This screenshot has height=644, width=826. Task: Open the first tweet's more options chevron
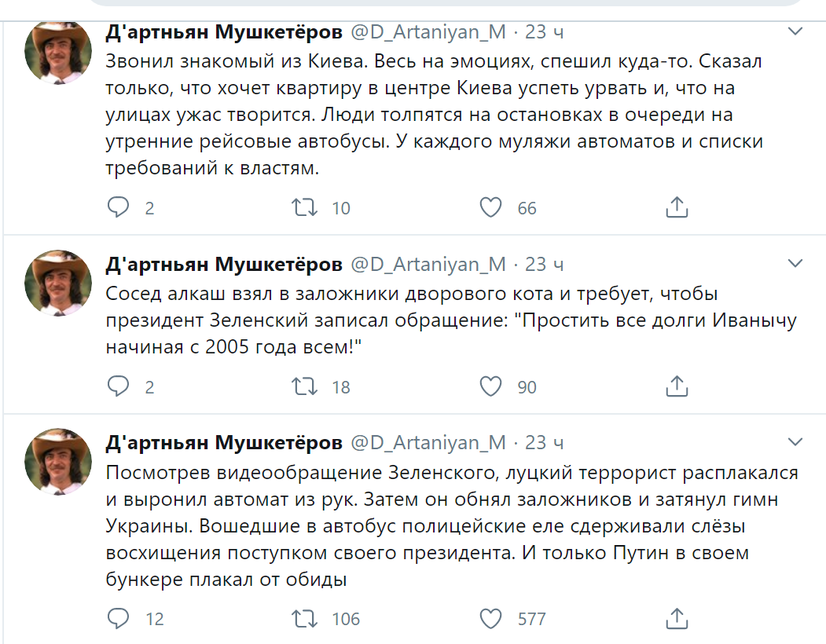click(x=795, y=31)
